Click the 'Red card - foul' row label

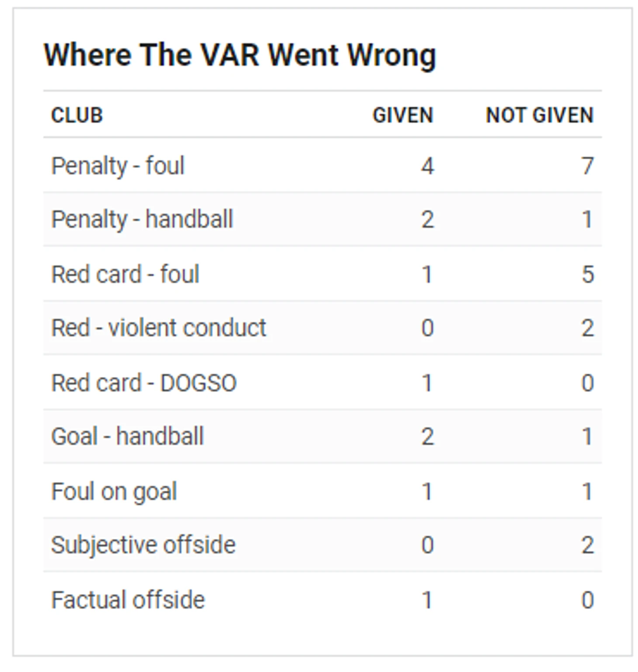coord(125,274)
